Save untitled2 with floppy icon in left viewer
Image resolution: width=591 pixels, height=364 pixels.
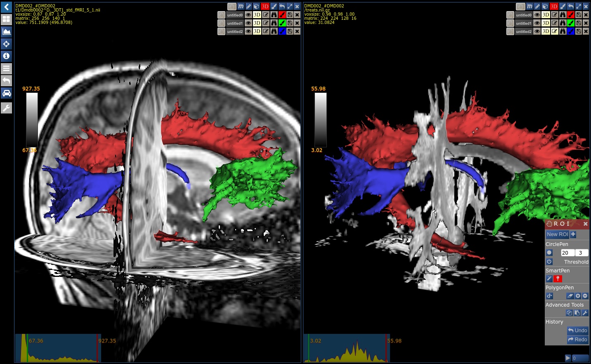click(x=290, y=31)
